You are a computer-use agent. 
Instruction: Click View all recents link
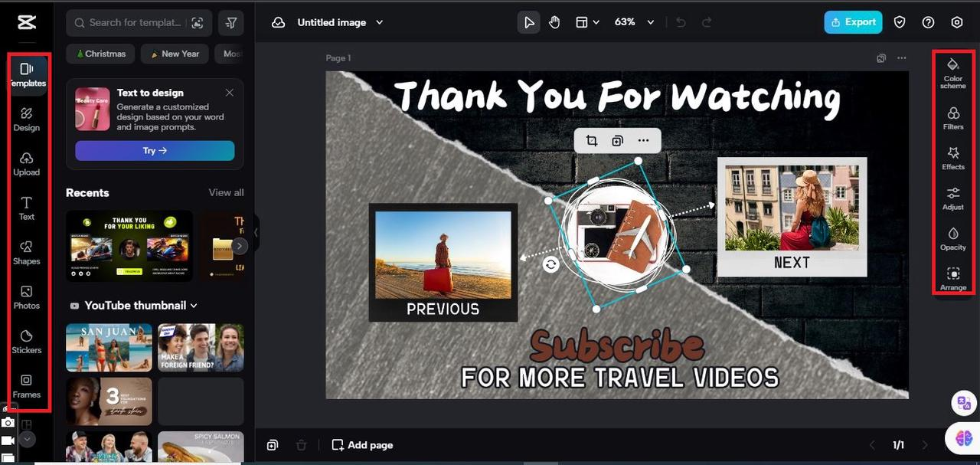click(226, 192)
